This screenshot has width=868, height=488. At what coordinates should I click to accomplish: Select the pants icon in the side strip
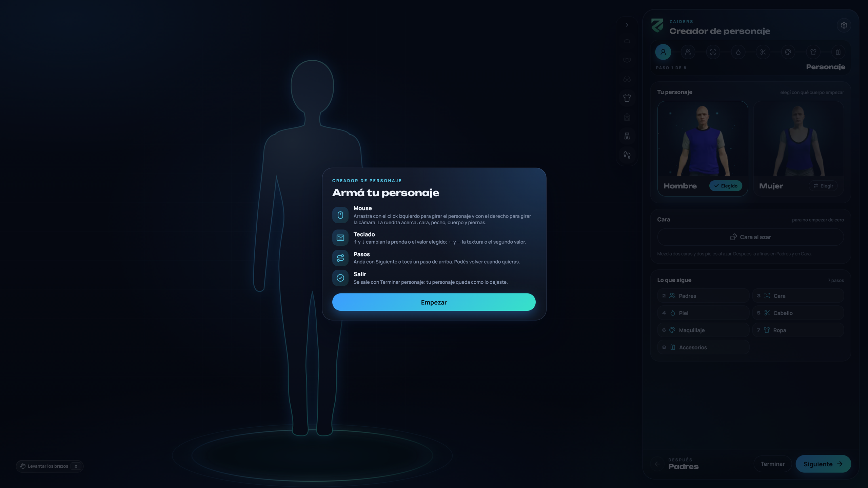627,136
